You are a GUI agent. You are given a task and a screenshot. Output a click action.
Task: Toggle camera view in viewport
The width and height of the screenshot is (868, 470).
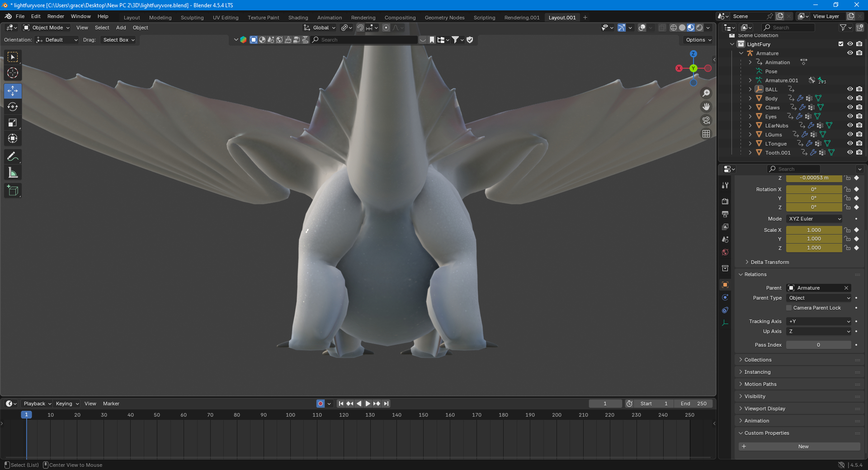[x=706, y=120]
